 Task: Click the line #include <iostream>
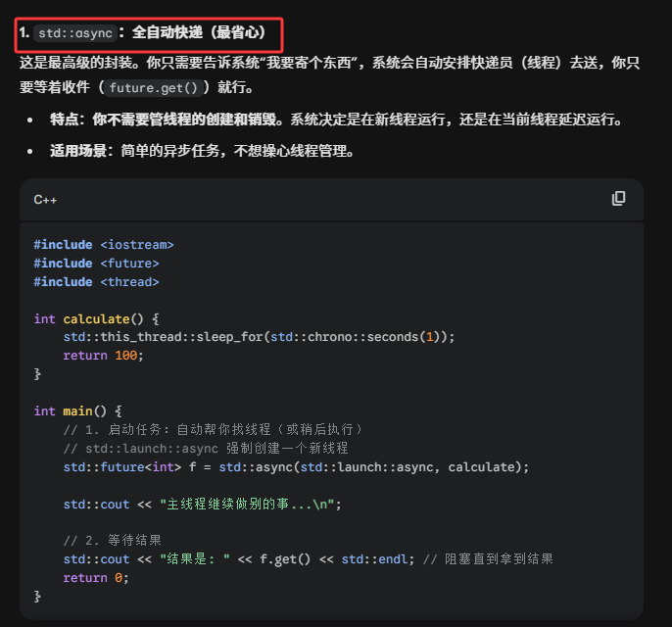point(104,245)
